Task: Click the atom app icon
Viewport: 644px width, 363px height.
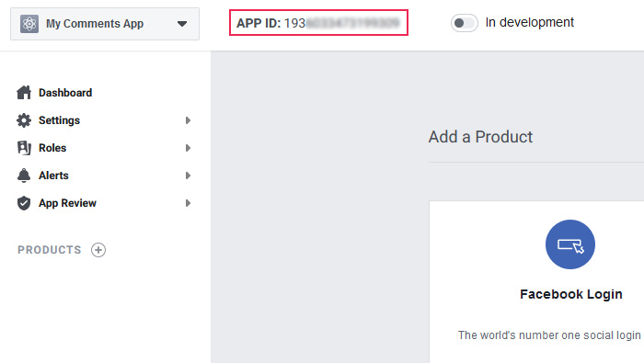Action: click(x=29, y=24)
